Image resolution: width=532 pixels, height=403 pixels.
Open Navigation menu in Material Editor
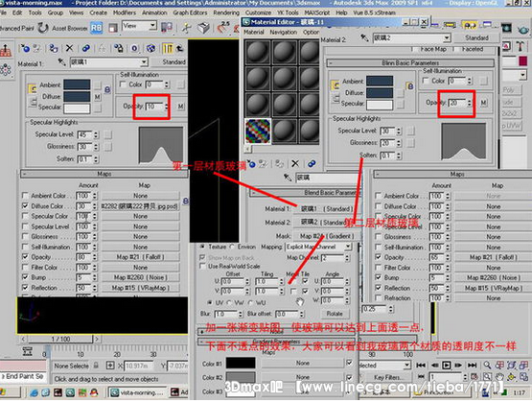click(x=284, y=32)
